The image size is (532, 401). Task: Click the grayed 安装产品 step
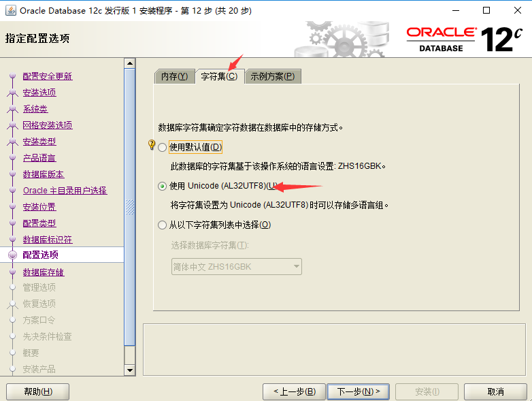39,369
